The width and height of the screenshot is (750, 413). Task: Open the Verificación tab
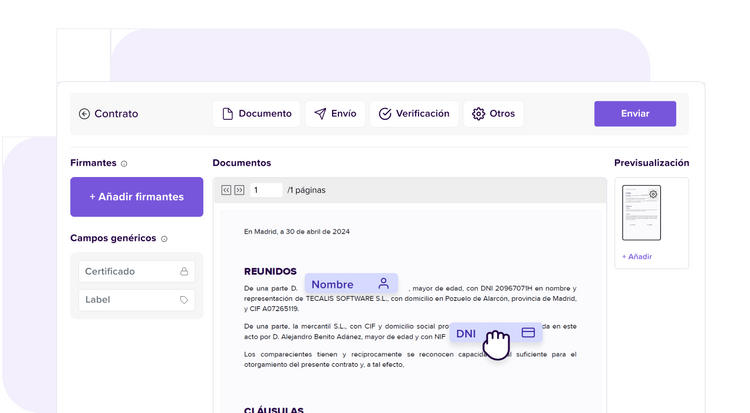tap(414, 114)
